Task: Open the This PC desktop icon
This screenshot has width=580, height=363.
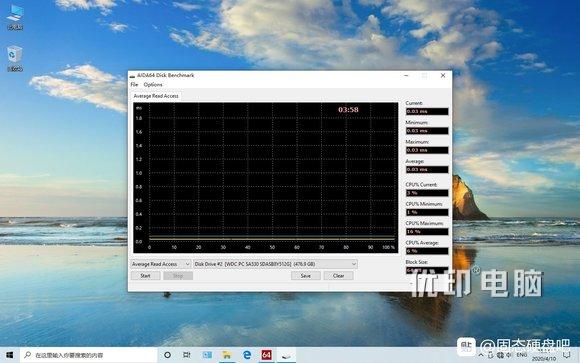Action: (x=15, y=18)
